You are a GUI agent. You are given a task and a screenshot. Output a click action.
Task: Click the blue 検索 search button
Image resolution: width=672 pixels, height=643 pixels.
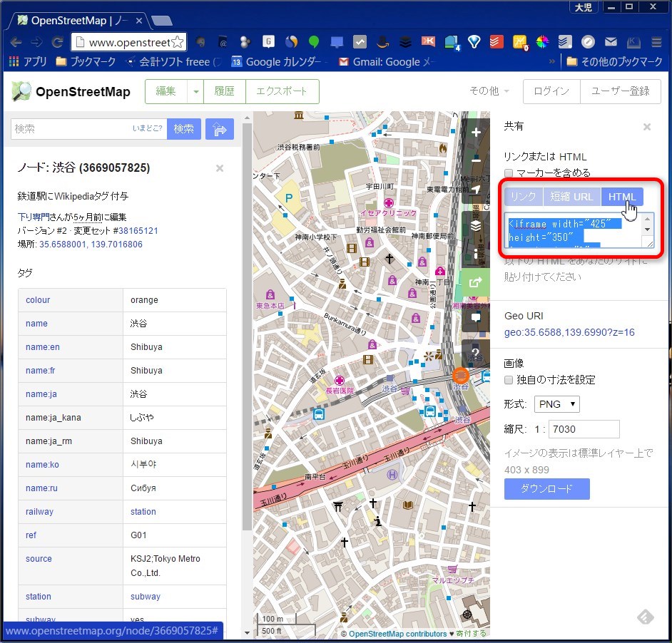coord(184,129)
